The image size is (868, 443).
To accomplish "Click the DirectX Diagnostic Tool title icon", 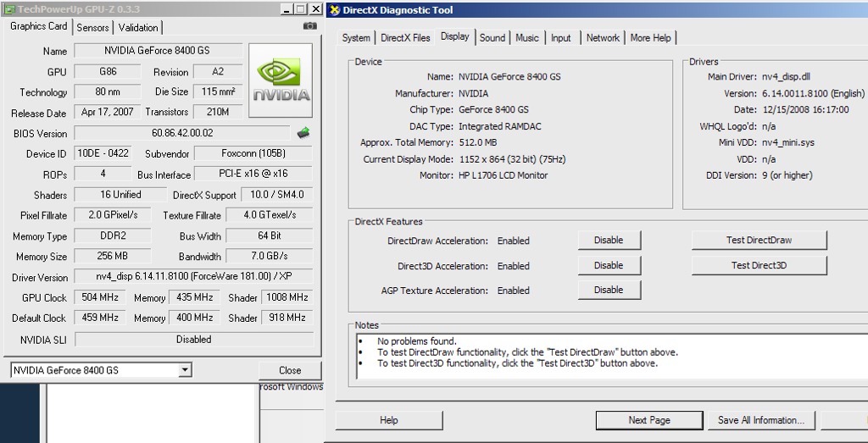I will (335, 10).
